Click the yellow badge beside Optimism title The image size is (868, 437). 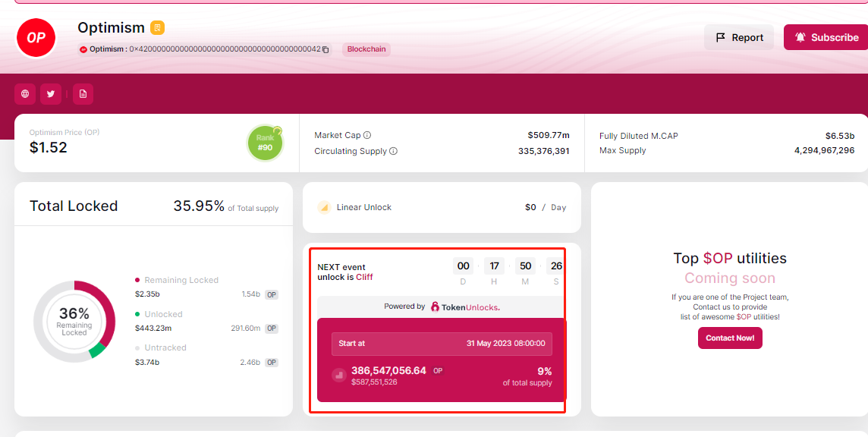pyautogui.click(x=157, y=27)
